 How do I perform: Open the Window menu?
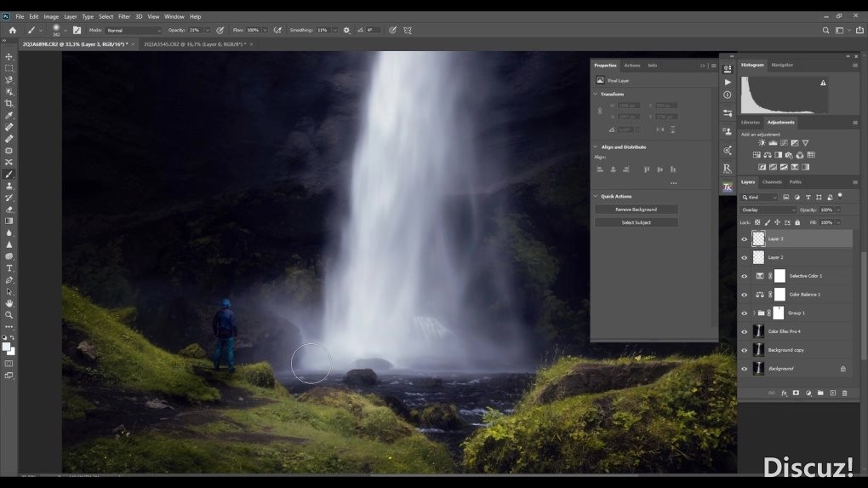point(174,17)
